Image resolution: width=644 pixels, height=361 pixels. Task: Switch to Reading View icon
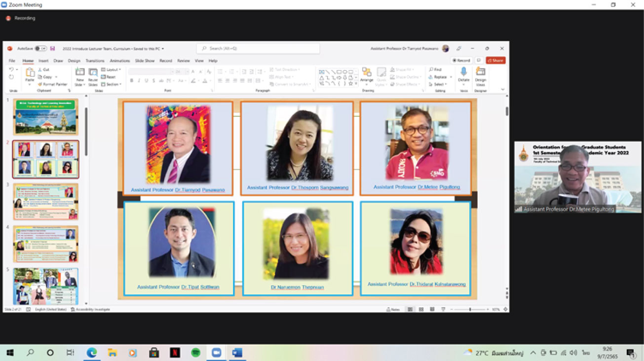tap(432, 309)
